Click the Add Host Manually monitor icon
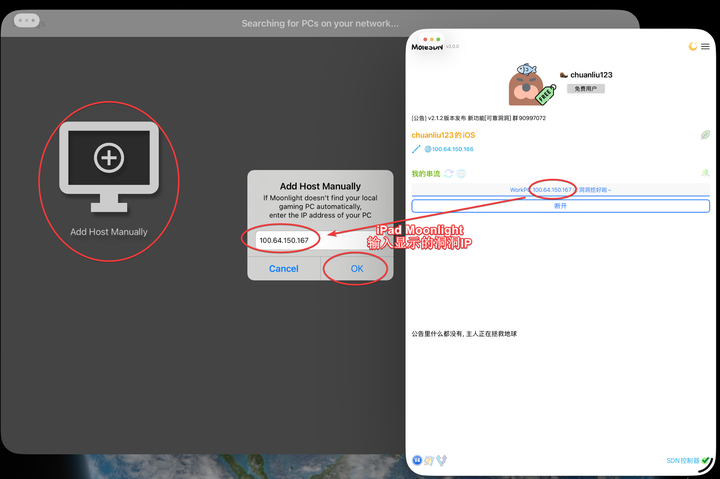 [109, 167]
